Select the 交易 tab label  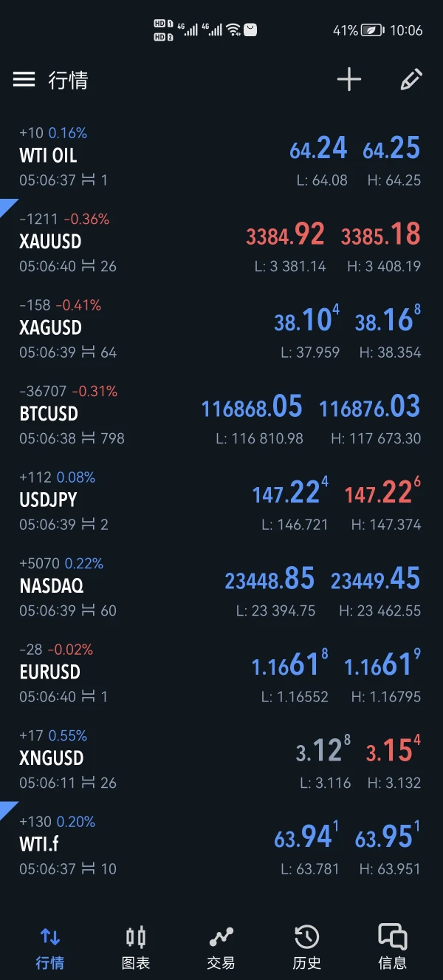coord(221,963)
